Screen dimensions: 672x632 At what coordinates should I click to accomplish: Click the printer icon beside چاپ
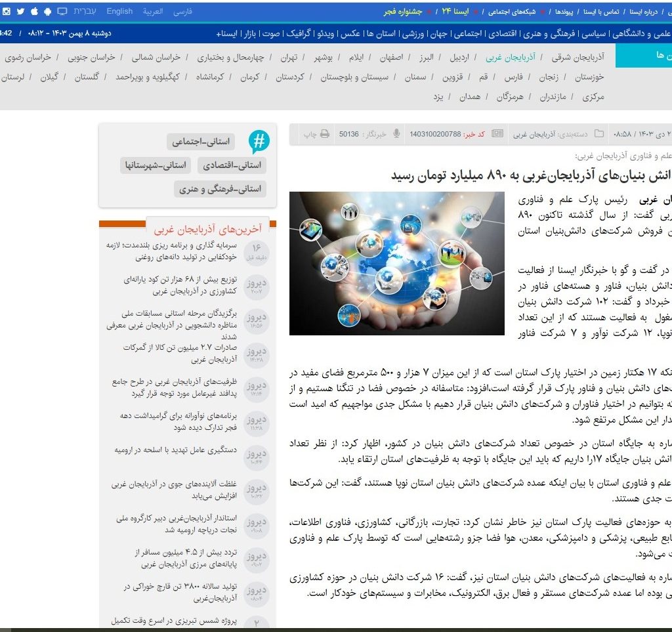pos(324,134)
